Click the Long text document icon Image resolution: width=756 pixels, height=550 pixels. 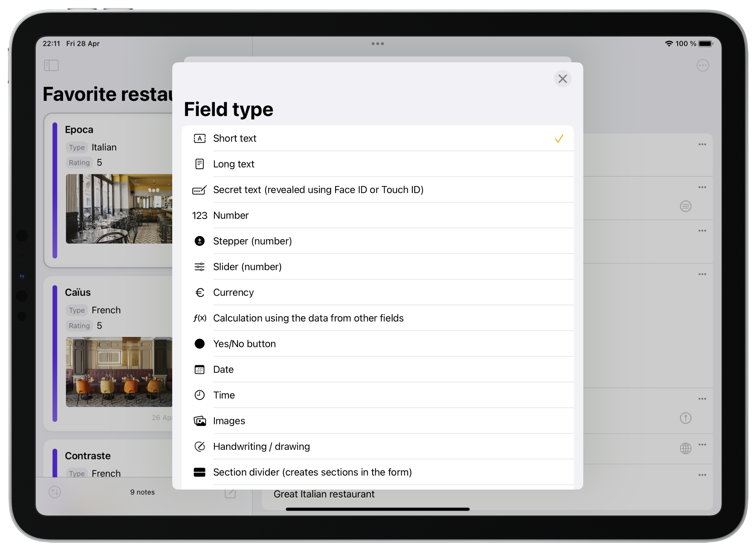pyautogui.click(x=199, y=164)
